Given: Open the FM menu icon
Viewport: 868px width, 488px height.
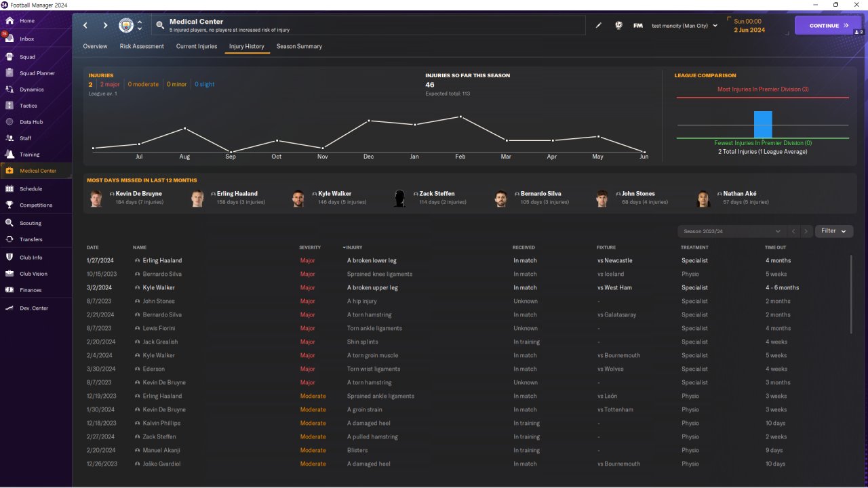Looking at the screenshot, I should (638, 26).
